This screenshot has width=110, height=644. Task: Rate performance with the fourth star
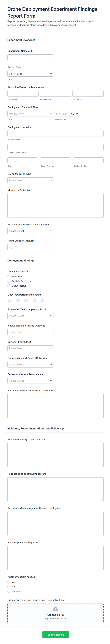coord(34,300)
